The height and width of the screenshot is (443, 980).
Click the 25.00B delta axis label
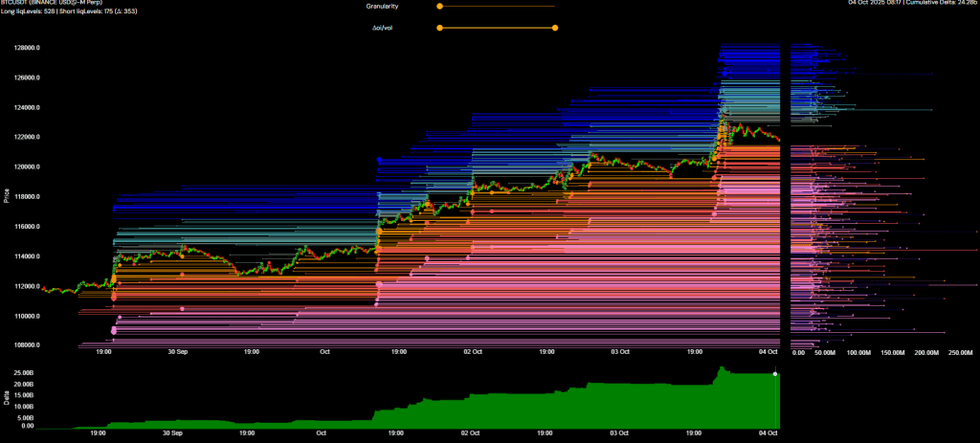pyautogui.click(x=23, y=372)
